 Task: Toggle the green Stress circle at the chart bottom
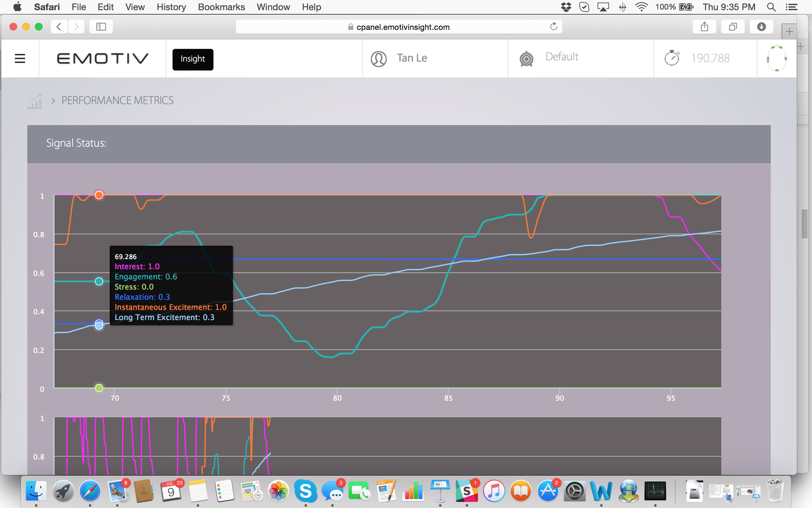tap(99, 388)
